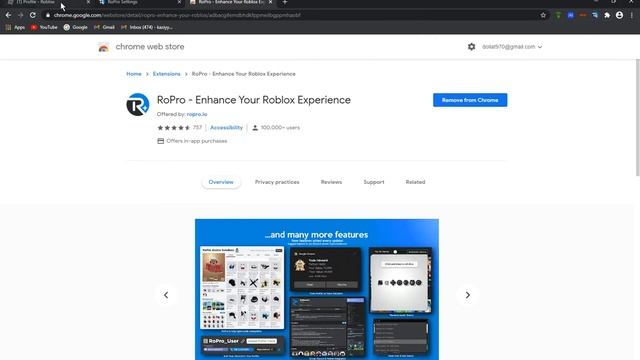
Task: Go to Home in the breadcrumb
Action: tap(134, 74)
